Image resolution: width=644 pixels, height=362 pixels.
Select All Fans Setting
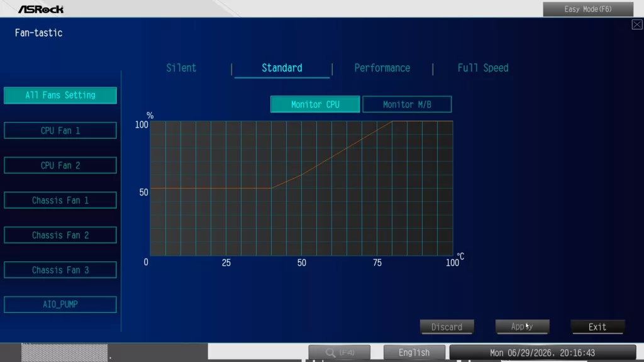click(x=60, y=96)
